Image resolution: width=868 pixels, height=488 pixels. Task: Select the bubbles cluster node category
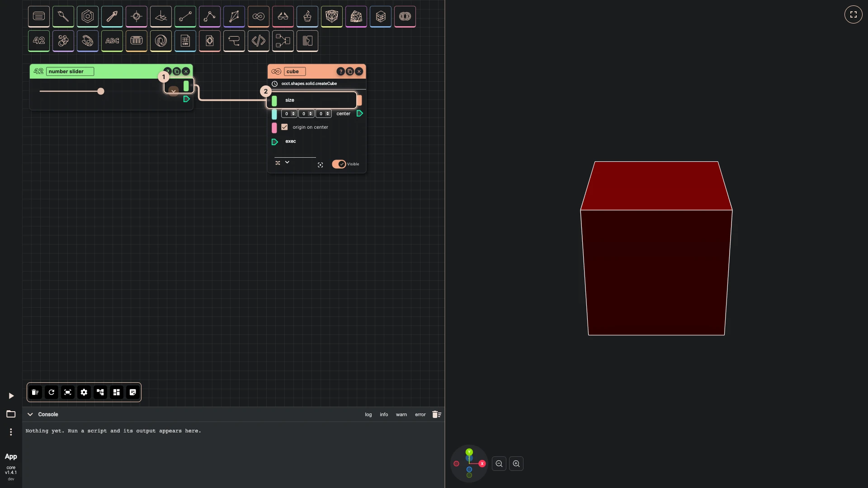[x=63, y=41]
